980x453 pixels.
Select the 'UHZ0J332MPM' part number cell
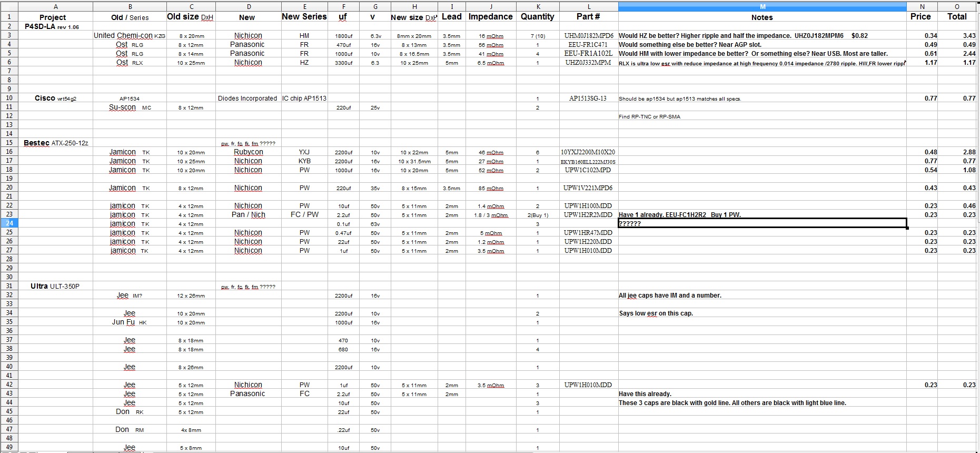(588, 63)
